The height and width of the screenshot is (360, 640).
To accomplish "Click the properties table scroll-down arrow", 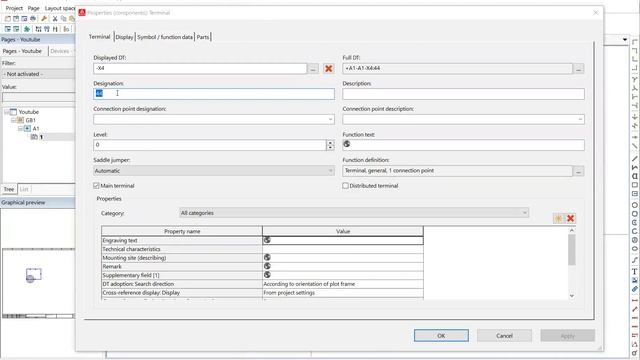I will coord(572,296).
